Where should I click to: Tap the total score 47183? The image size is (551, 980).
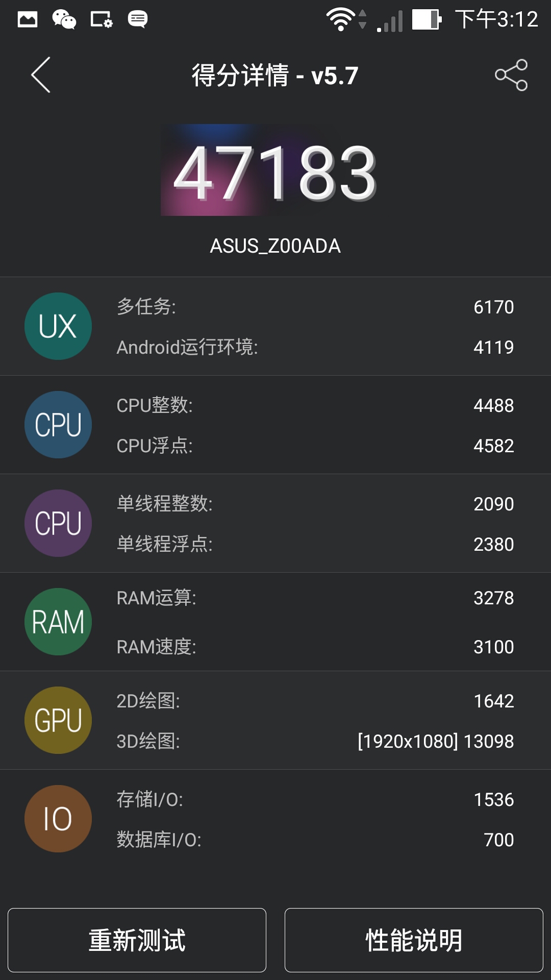click(x=275, y=172)
